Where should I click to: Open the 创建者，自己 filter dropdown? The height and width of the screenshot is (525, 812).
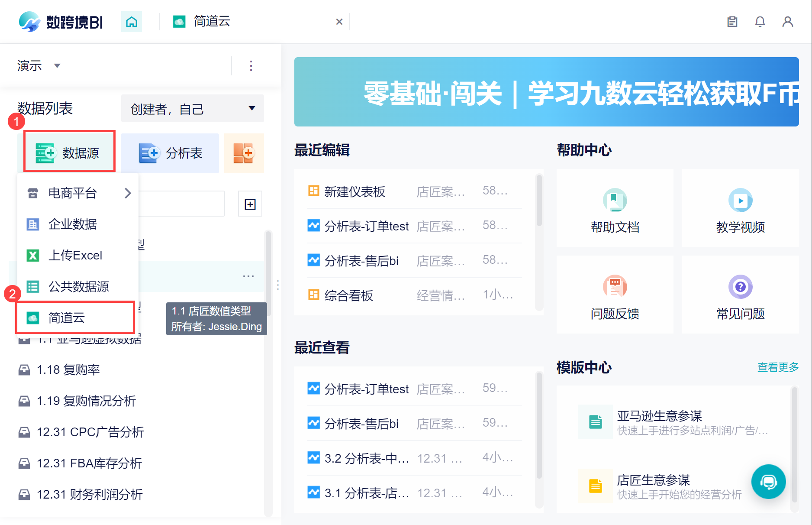tap(193, 109)
